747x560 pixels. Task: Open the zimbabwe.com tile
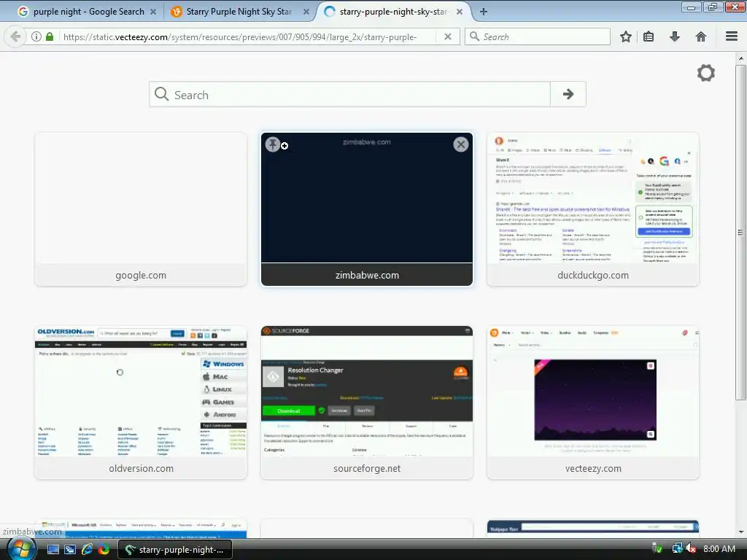click(x=367, y=209)
